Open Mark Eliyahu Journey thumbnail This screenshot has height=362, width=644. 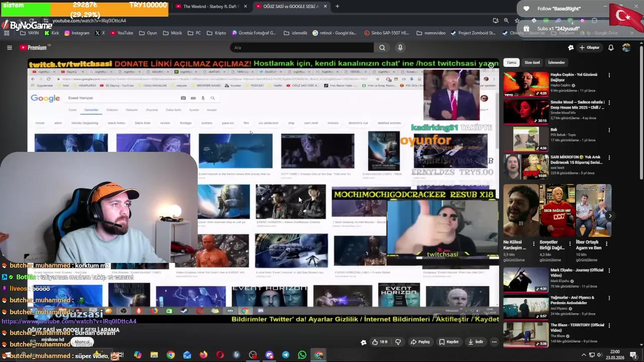point(526,280)
